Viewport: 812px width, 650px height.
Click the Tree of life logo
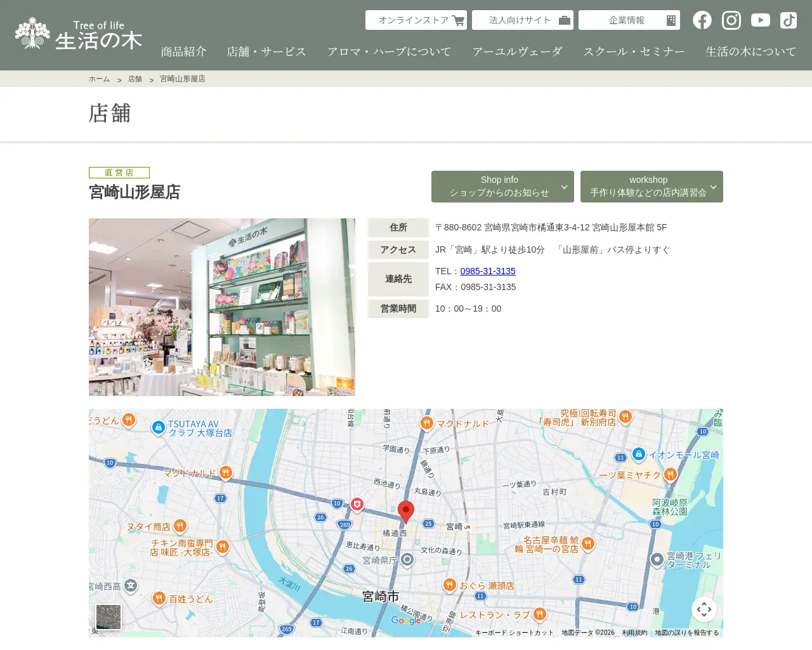point(79,34)
